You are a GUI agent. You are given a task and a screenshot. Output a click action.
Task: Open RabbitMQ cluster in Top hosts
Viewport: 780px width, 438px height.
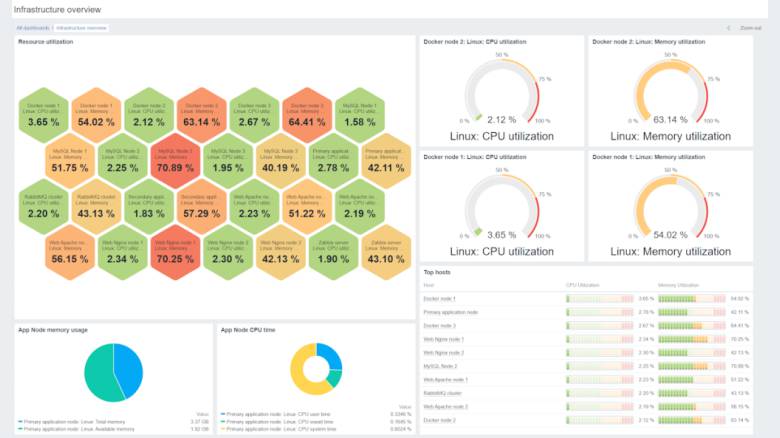coord(442,393)
